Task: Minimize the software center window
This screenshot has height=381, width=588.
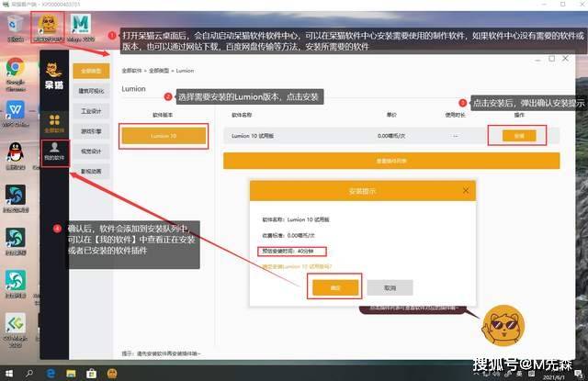Action: click(537, 59)
